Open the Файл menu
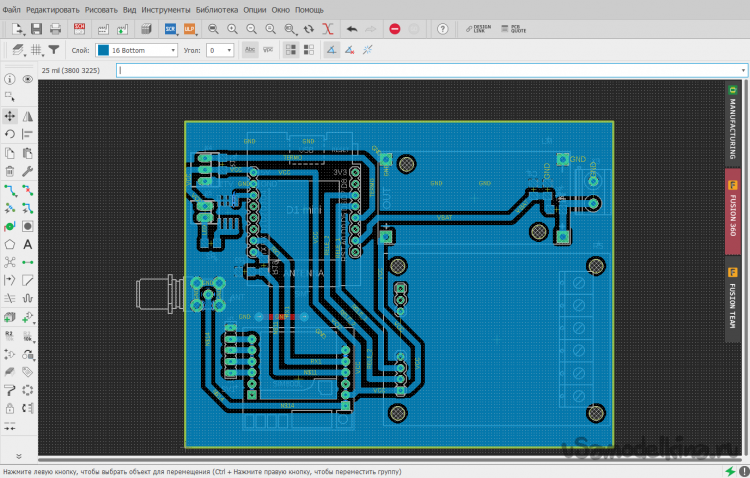 click(x=11, y=9)
